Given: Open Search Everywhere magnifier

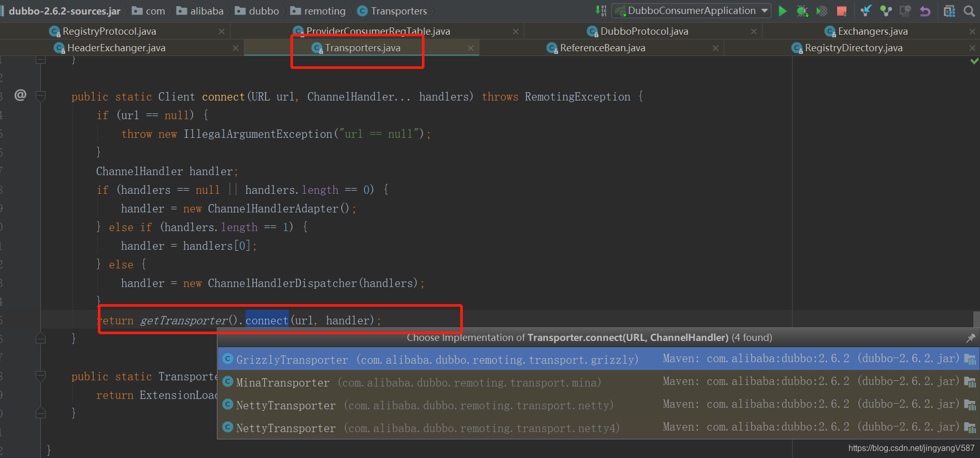Looking at the screenshot, I should pyautogui.click(x=969, y=11).
